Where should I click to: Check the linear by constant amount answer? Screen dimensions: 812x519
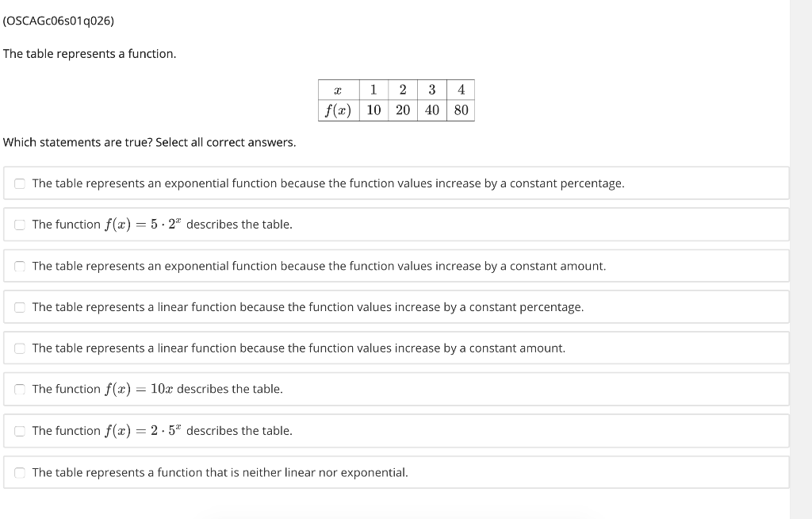point(19,348)
